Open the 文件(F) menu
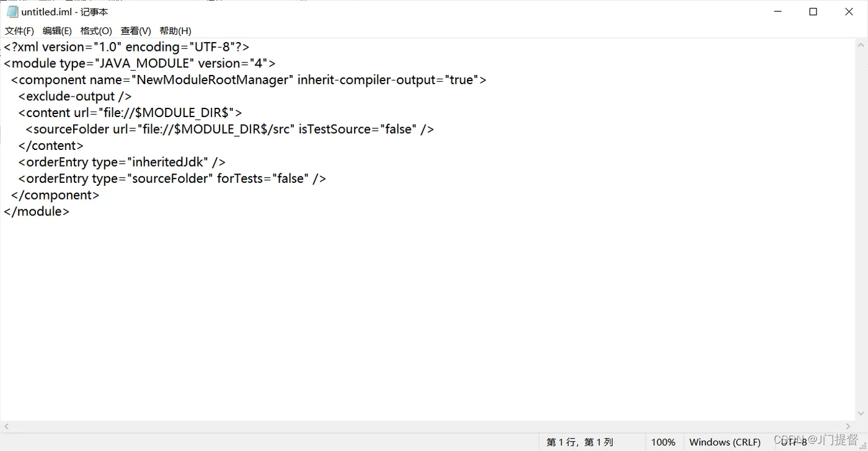868x451 pixels. (x=19, y=31)
